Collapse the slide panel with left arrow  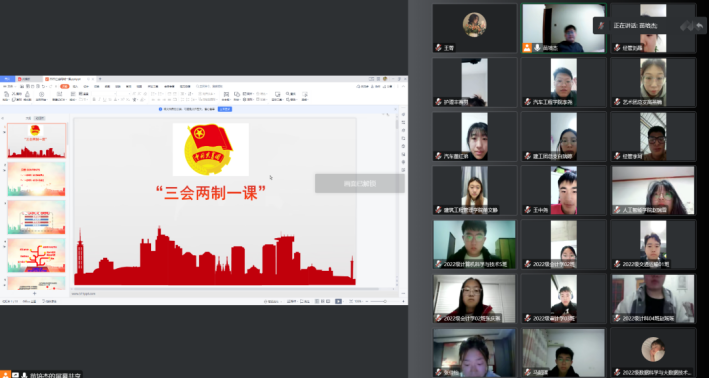[x=3, y=118]
